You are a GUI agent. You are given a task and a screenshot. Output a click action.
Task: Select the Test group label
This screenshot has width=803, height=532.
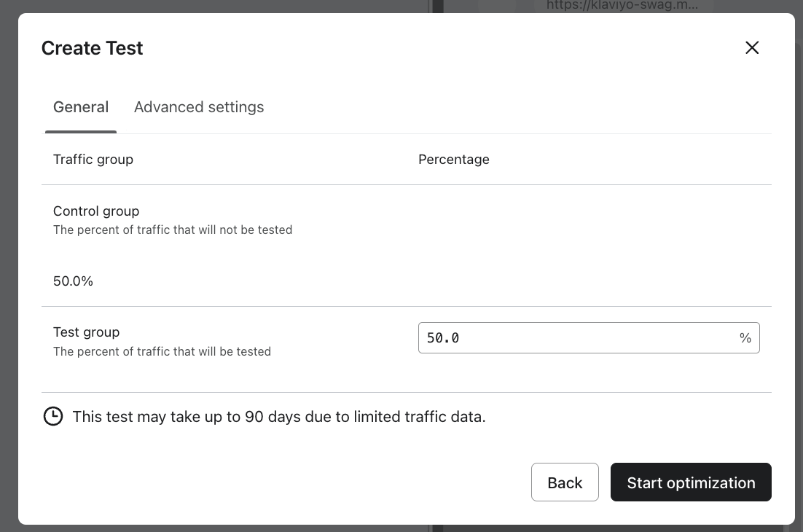pyautogui.click(x=86, y=332)
